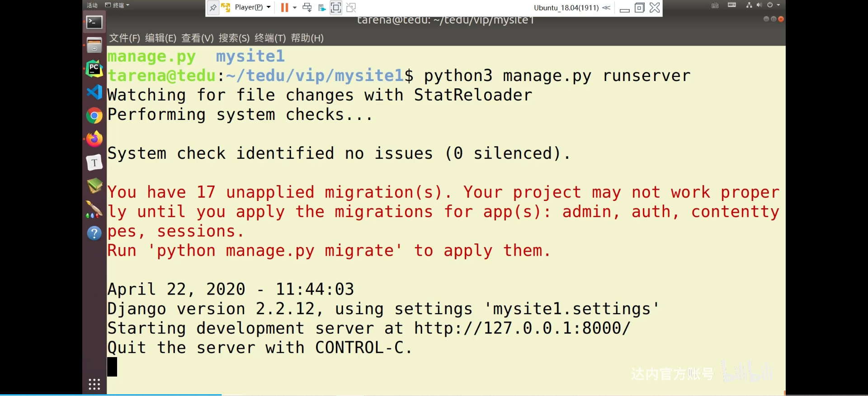Click 'Watching for file changes with StatReloader' line
The width and height of the screenshot is (868, 396).
pos(320,95)
